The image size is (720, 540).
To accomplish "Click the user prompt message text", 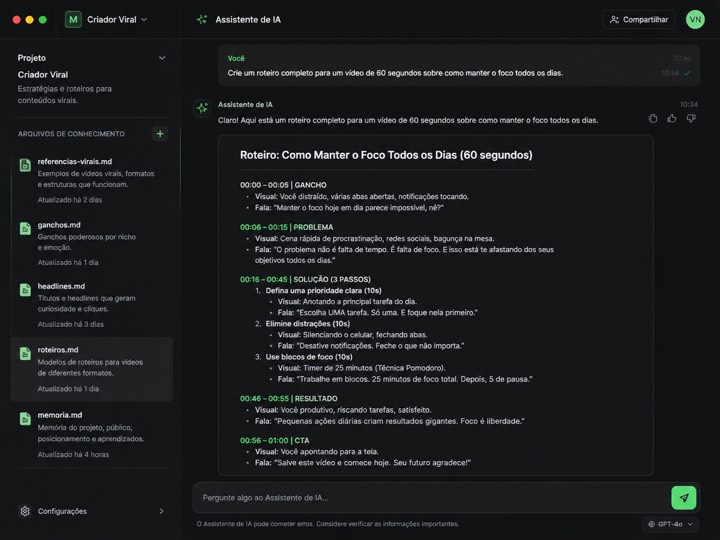I will tap(395, 73).
